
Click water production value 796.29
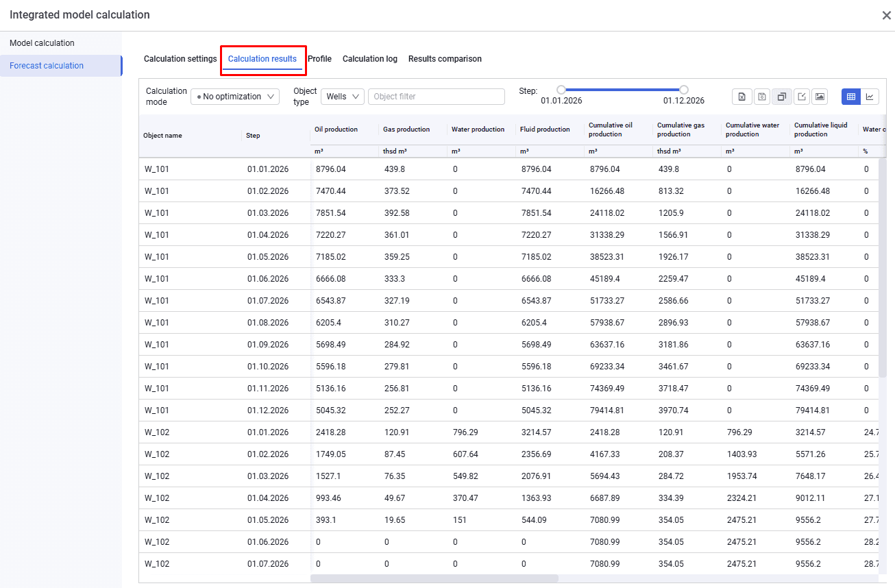point(466,432)
